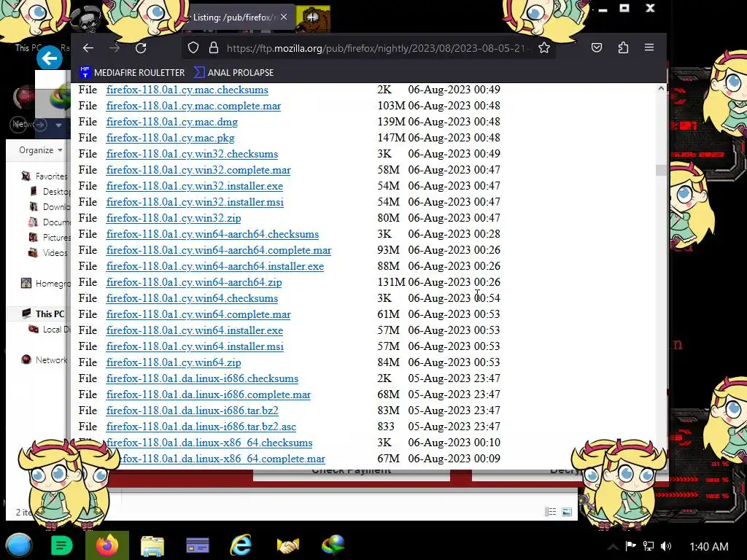Screen dimensions: 747x560
Task: Close the Listing /pub/firefox tab
Action: click(284, 17)
